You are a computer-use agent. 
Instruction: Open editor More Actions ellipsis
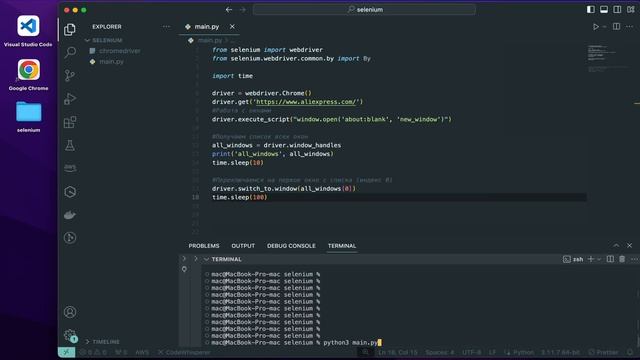pyautogui.click(x=629, y=27)
